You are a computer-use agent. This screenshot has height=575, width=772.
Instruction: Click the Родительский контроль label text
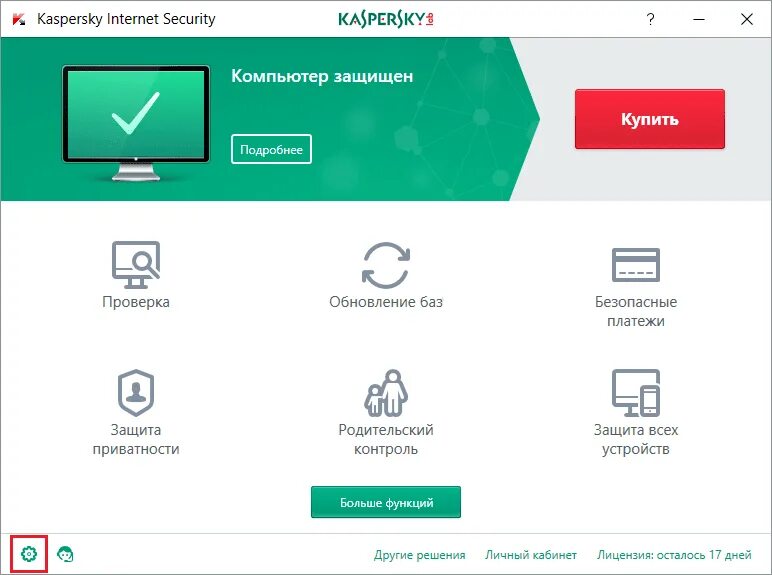click(x=386, y=439)
